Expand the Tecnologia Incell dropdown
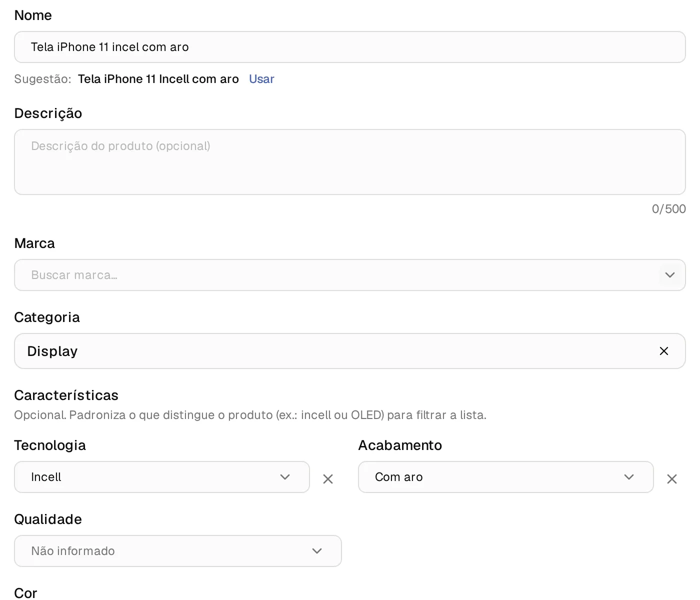Viewport: 700px width, 600px height. 162,477
